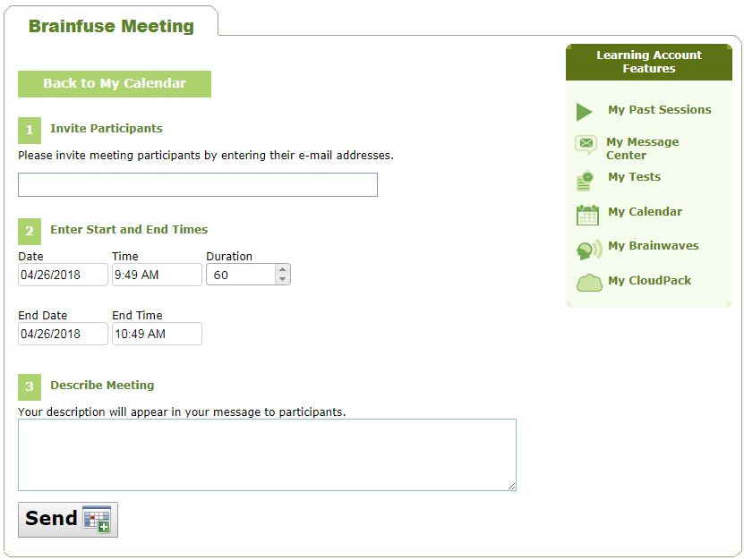
Task: Open the My Past Sessions link
Action: tap(659, 110)
